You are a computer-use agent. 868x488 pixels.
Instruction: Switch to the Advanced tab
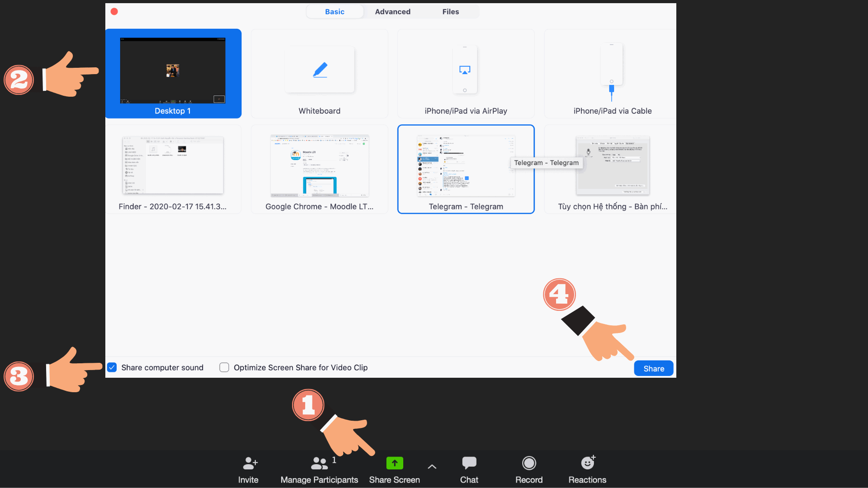(x=392, y=12)
